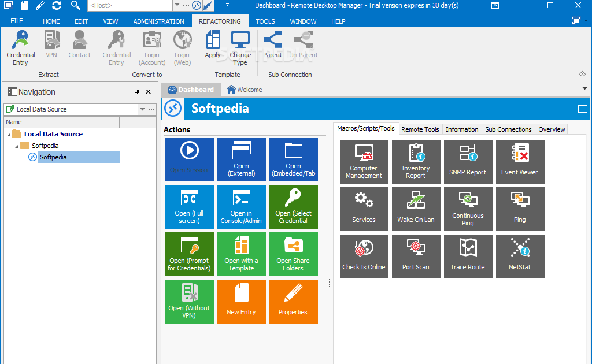The height and width of the screenshot is (364, 592).
Task: Open the Sub Connections tab
Action: pyautogui.click(x=508, y=129)
